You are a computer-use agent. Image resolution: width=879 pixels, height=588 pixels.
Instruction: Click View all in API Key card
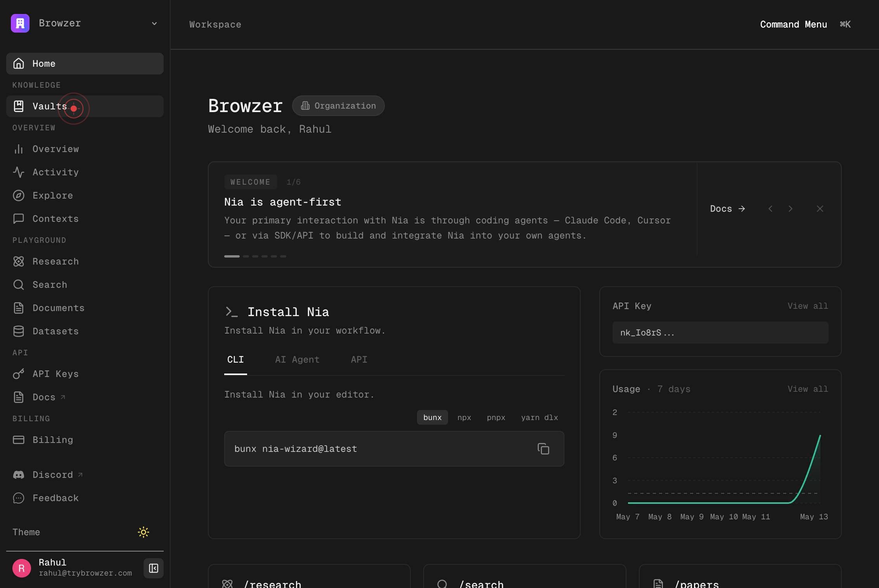click(x=808, y=306)
